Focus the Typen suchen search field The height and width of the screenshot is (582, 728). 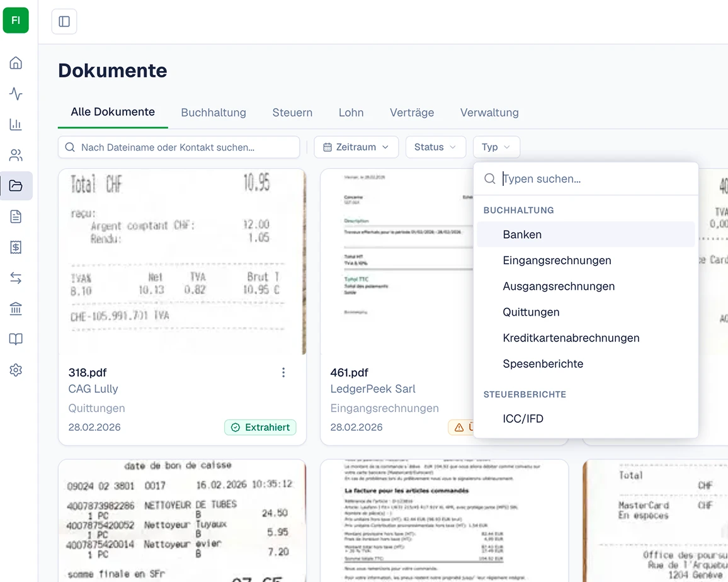tap(586, 179)
